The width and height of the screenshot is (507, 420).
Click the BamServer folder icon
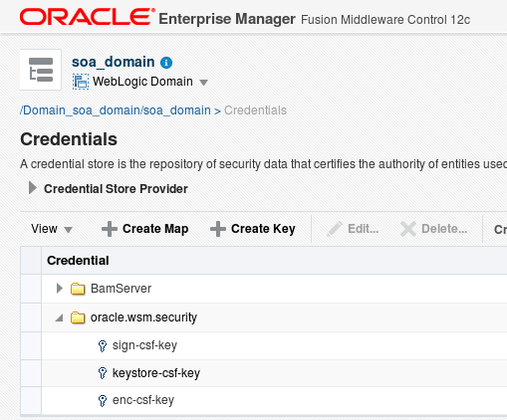(x=78, y=289)
